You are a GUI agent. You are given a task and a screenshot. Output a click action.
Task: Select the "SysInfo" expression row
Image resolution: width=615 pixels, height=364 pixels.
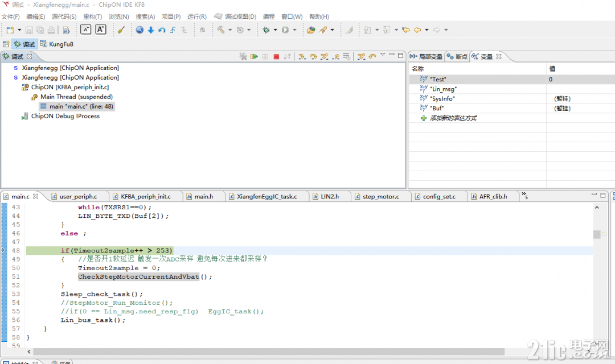(x=512, y=99)
